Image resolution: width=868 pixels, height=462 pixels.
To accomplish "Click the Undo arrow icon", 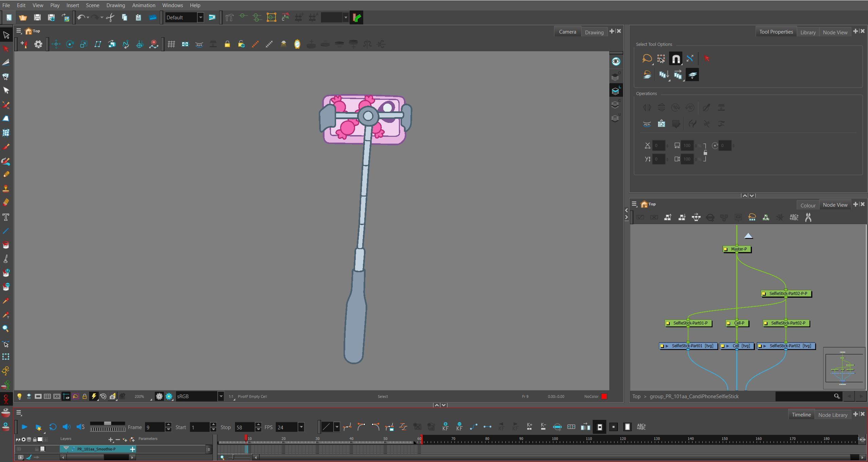I will (80, 17).
